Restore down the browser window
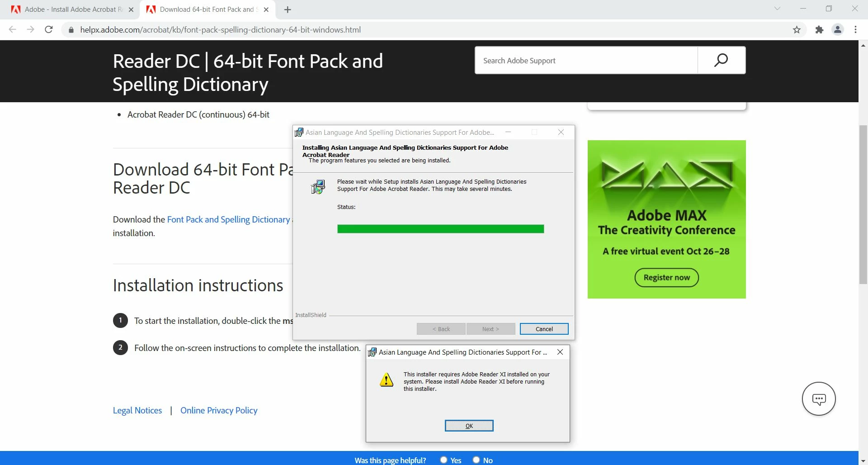Screen dimensions: 868x465 click(829, 9)
